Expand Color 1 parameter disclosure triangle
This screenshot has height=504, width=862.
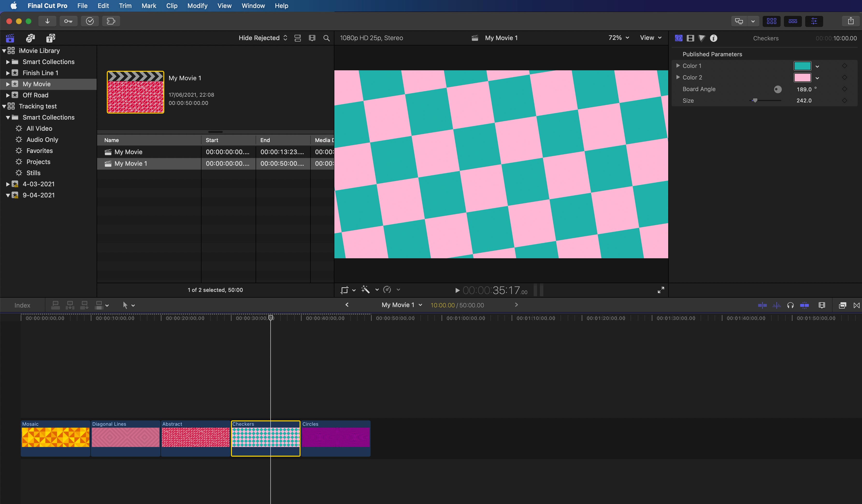[678, 65]
